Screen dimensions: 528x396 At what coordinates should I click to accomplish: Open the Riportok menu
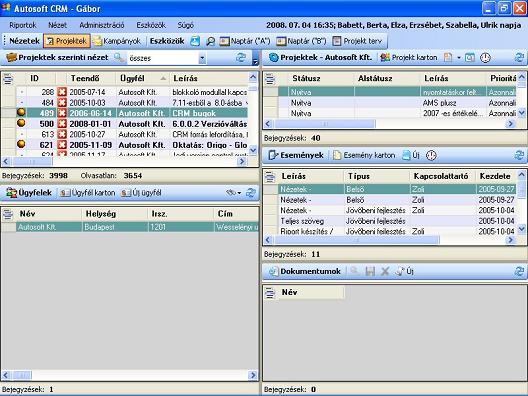23,25
